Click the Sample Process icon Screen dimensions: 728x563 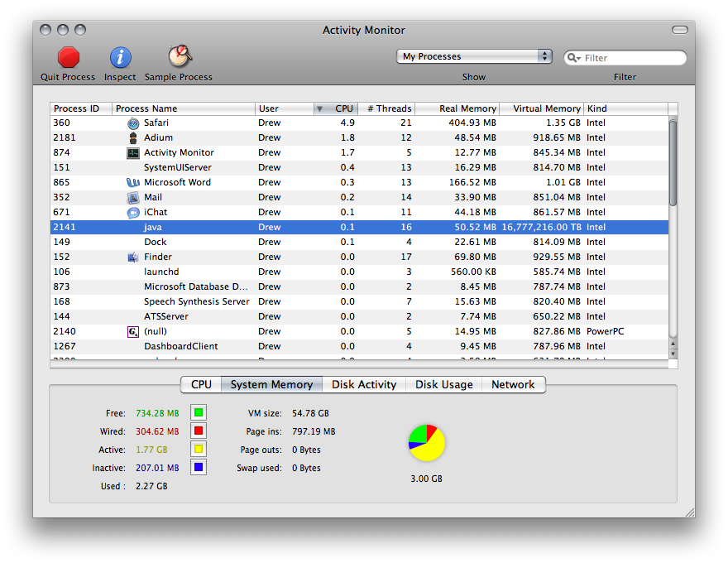click(x=180, y=56)
